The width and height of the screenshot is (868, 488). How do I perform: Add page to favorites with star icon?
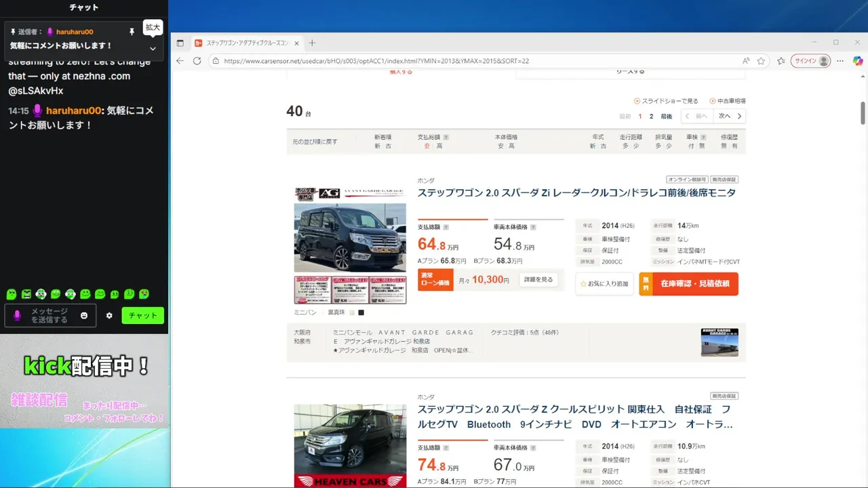click(x=761, y=60)
